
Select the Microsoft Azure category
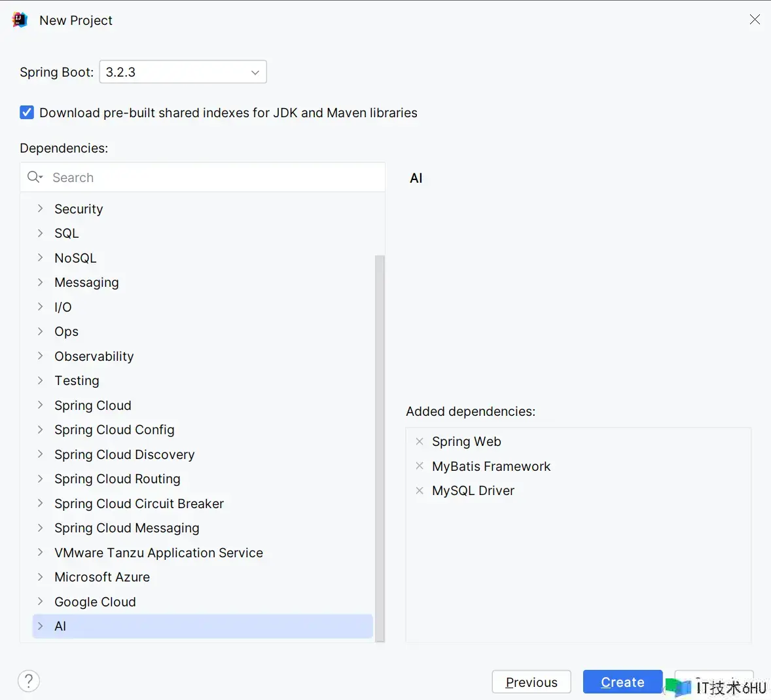102,577
